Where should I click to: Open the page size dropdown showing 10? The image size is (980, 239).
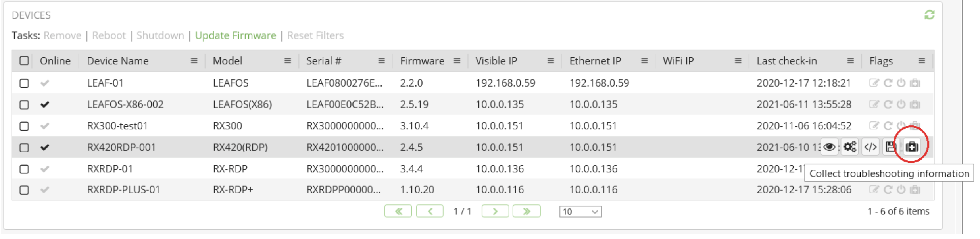coord(580,212)
